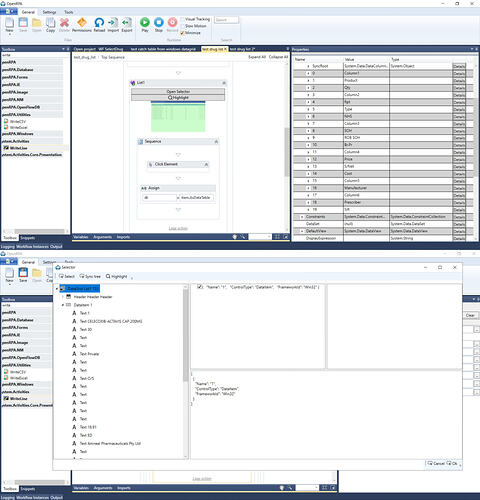Image resolution: width=480 pixels, height=500 pixels.
Task: Click the Open Selector button
Action: point(178,91)
